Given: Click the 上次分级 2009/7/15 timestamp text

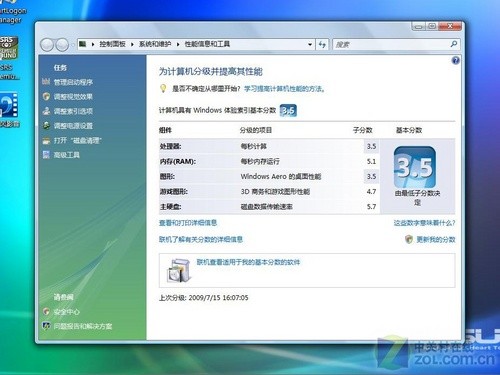Looking at the screenshot, I should point(203,298).
